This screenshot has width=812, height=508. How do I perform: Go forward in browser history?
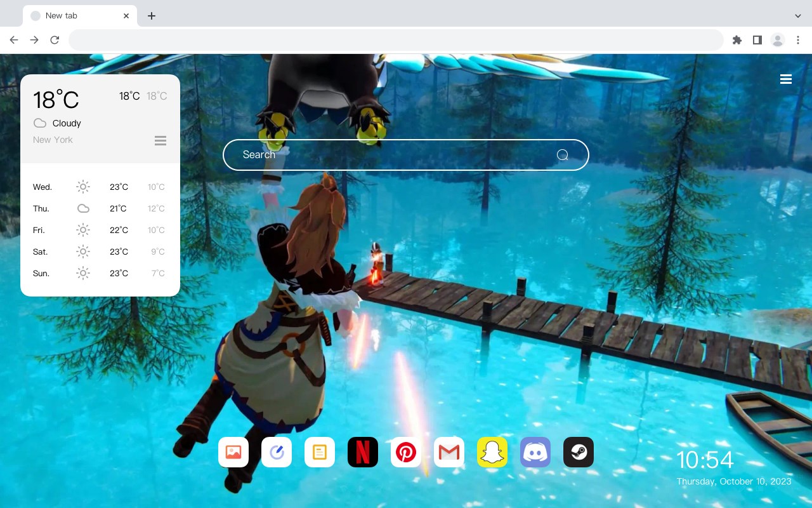[x=34, y=40]
